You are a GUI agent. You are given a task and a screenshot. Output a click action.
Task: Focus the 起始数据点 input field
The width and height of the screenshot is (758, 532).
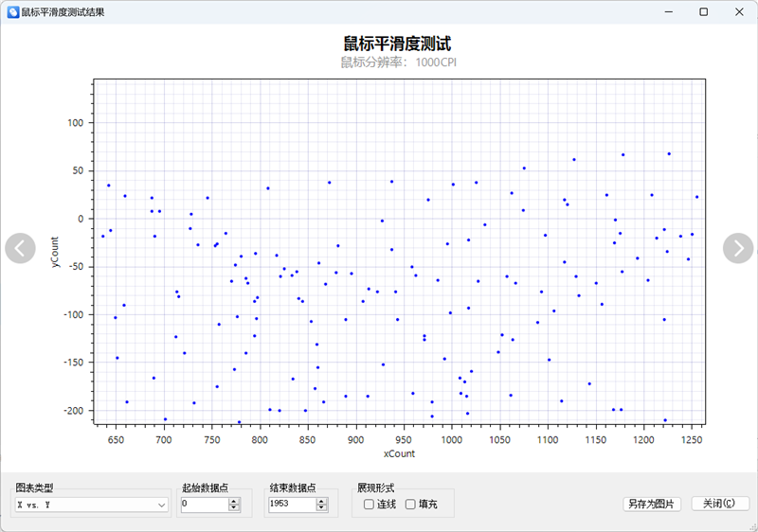pos(203,505)
